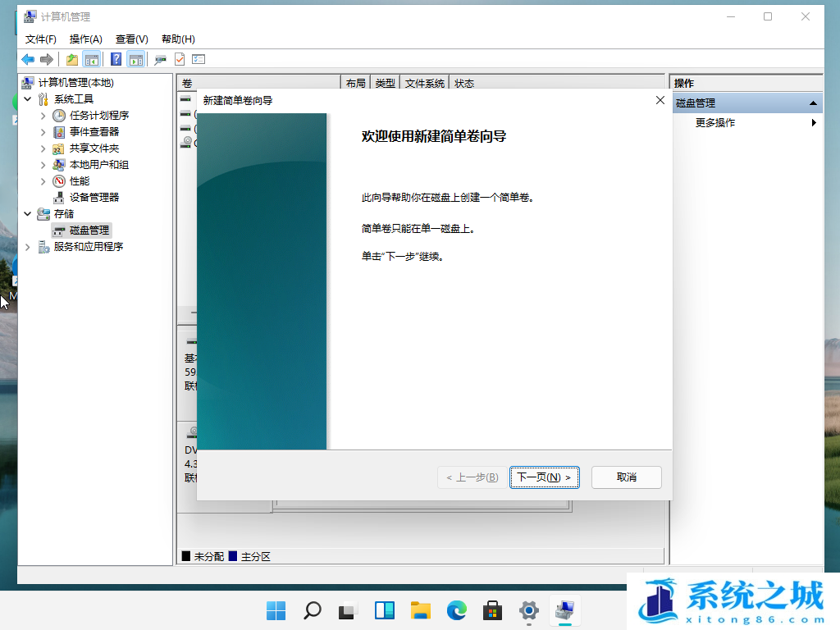The width and height of the screenshot is (840, 630).
Task: Select the Performance icon
Action: [x=59, y=181]
